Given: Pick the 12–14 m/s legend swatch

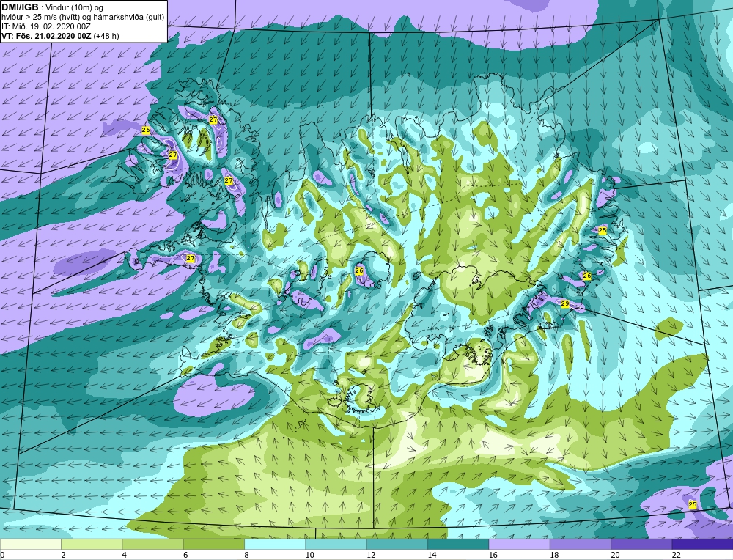Looking at the screenshot, I should (x=397, y=545).
